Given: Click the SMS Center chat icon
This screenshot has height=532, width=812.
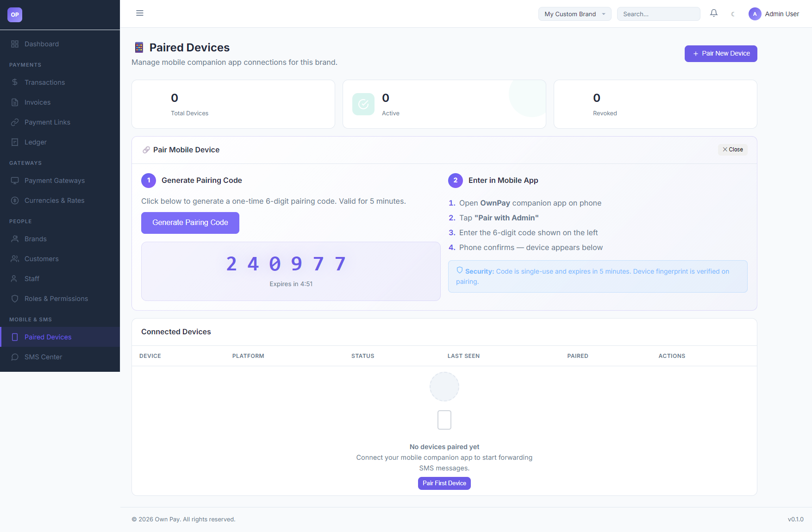Looking at the screenshot, I should point(15,357).
